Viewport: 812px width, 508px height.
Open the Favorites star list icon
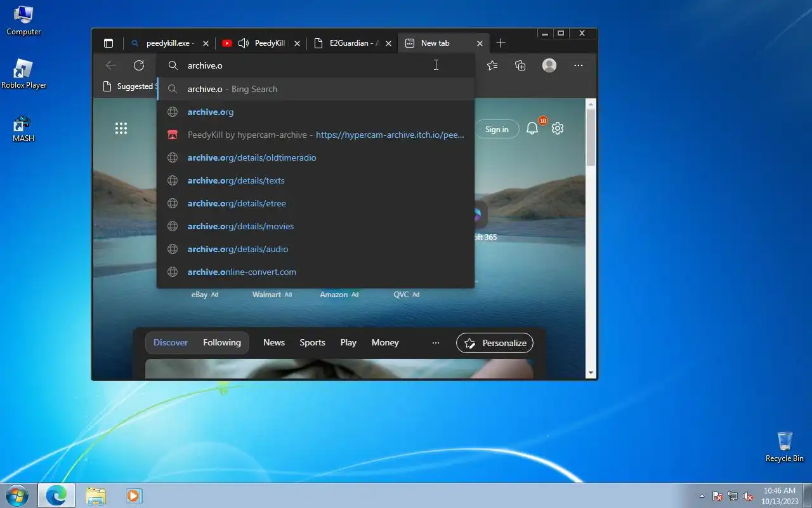coord(492,65)
